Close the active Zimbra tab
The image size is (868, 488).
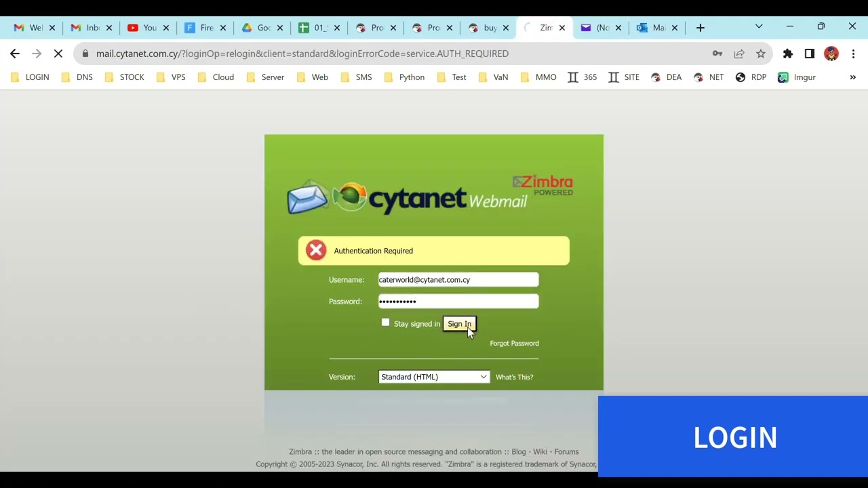tap(562, 28)
